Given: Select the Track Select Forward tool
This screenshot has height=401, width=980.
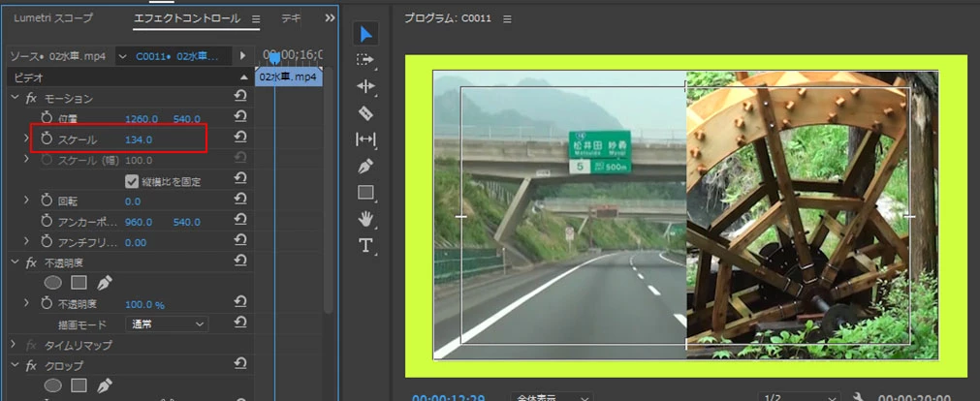Looking at the screenshot, I should click(x=365, y=59).
